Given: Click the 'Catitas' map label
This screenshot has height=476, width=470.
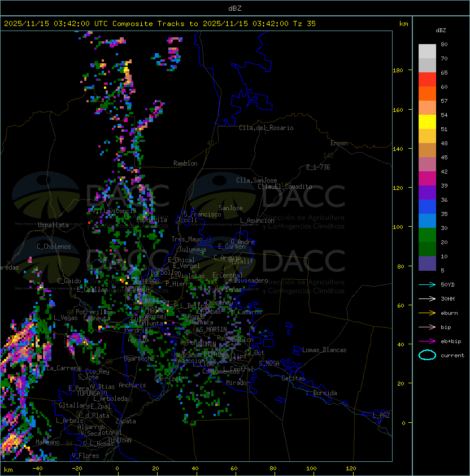Looking at the screenshot, I should (x=293, y=378).
